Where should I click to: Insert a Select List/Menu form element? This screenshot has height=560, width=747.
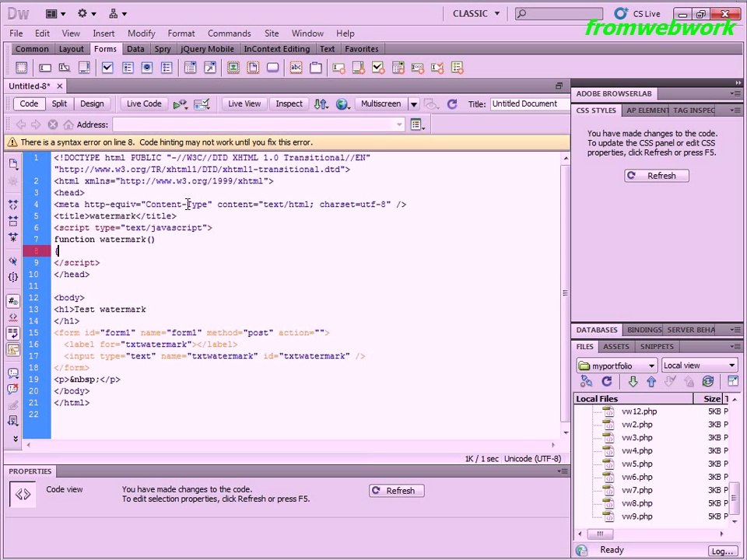pos(190,68)
